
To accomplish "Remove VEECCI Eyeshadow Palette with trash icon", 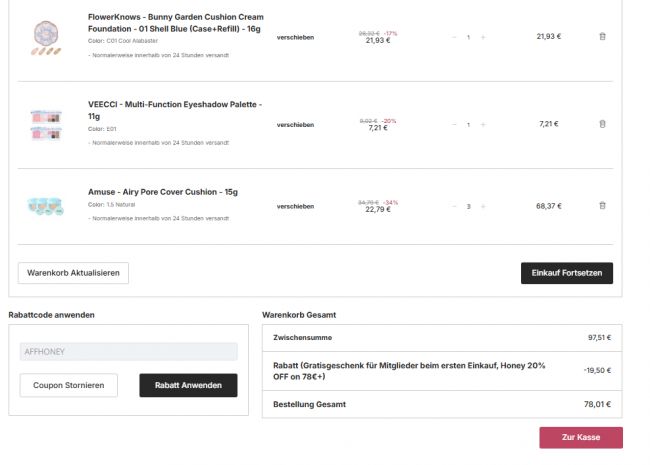I will 602,124.
